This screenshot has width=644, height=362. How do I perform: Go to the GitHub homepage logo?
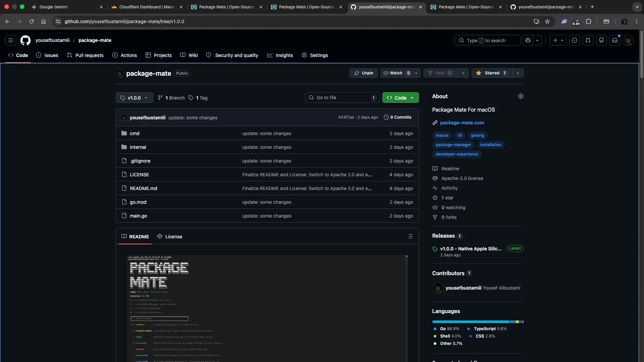[25, 40]
